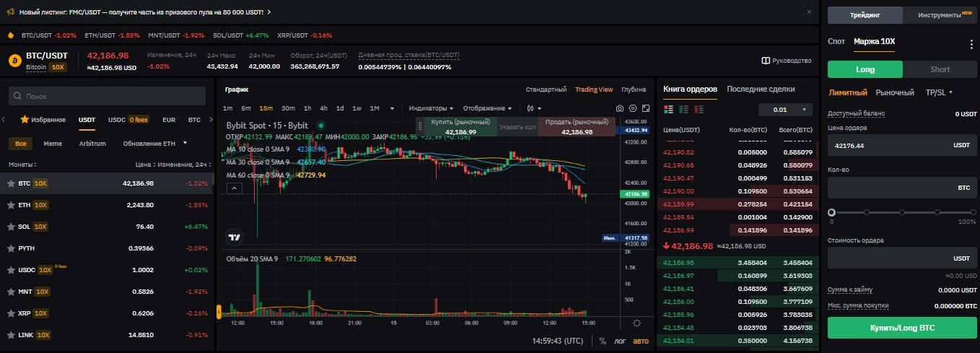980x353 pixels.
Task: Click the three-dot menu beside Маржа 10X
Action: [x=971, y=44]
